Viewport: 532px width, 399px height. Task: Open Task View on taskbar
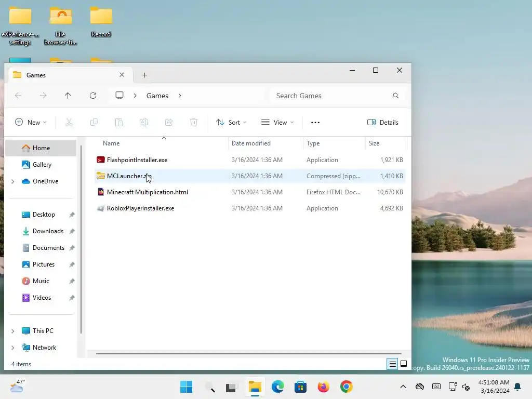[231, 387]
